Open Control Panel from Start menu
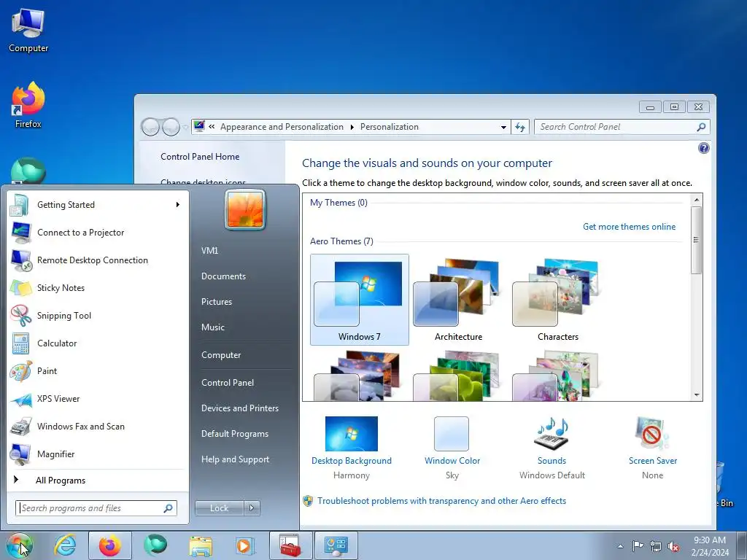 coord(228,383)
